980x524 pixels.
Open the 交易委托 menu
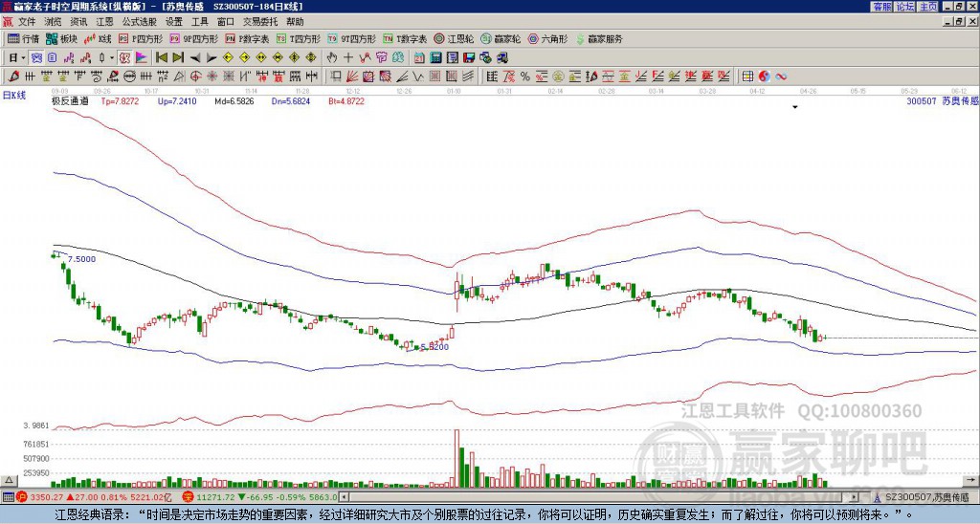click(260, 22)
